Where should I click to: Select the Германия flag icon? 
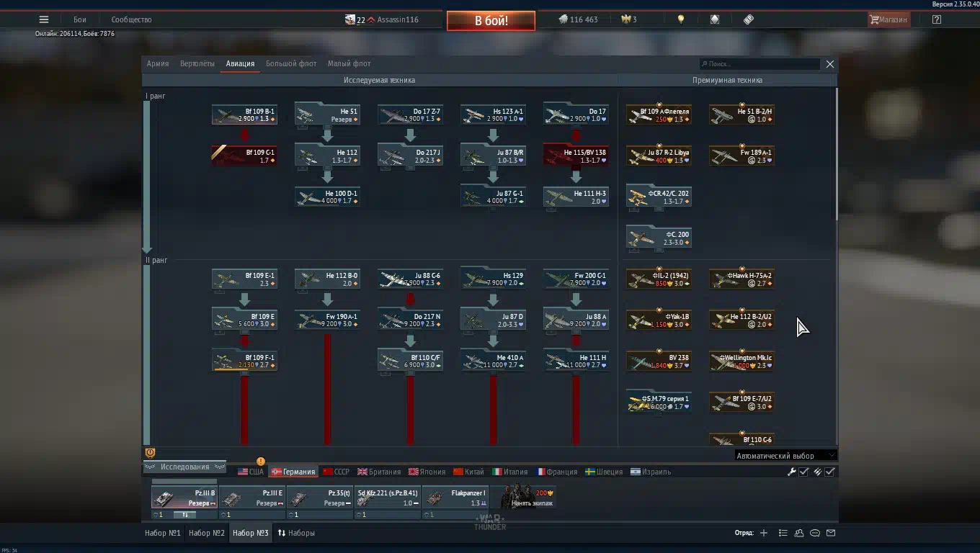pyautogui.click(x=276, y=472)
